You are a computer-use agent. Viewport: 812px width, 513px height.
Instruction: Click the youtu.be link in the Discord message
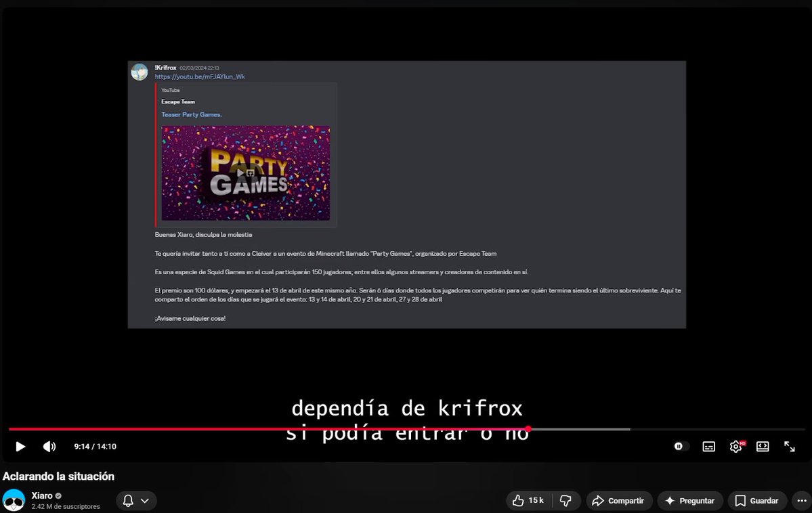pyautogui.click(x=200, y=76)
